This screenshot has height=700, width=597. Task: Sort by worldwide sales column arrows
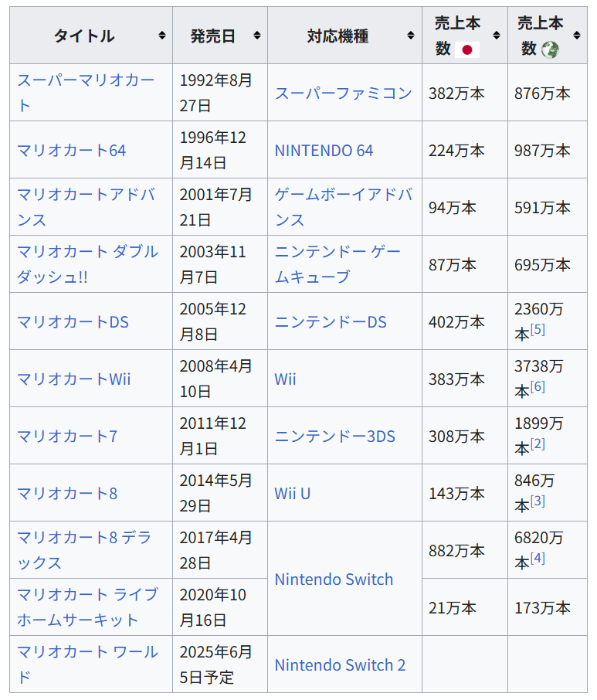tap(577, 36)
